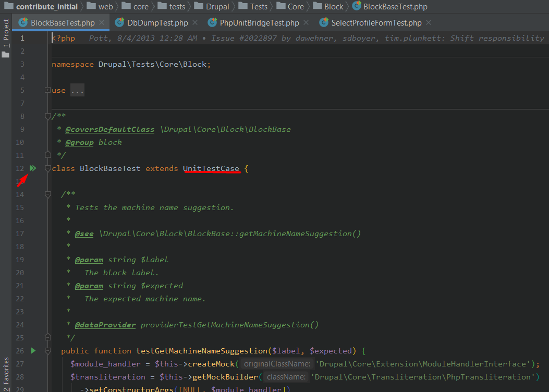Click the BlockBaseTest class name
This screenshot has width=549, height=392.
click(110, 168)
